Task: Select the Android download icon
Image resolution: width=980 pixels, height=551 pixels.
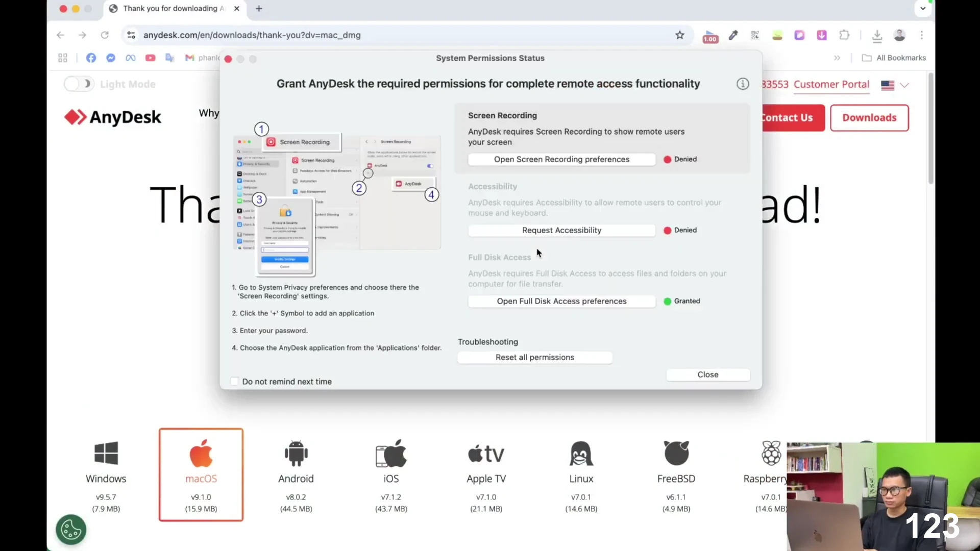Action: pos(296,454)
